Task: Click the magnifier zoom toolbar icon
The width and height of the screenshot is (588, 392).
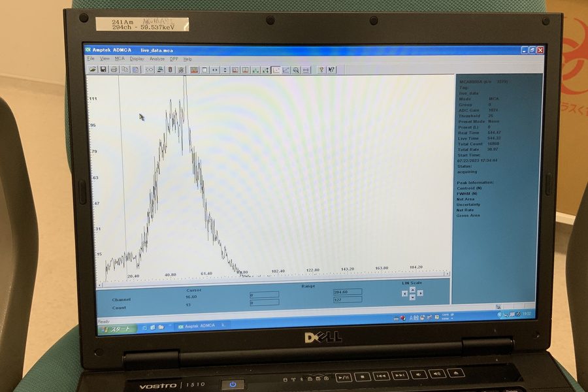Action: coord(296,70)
